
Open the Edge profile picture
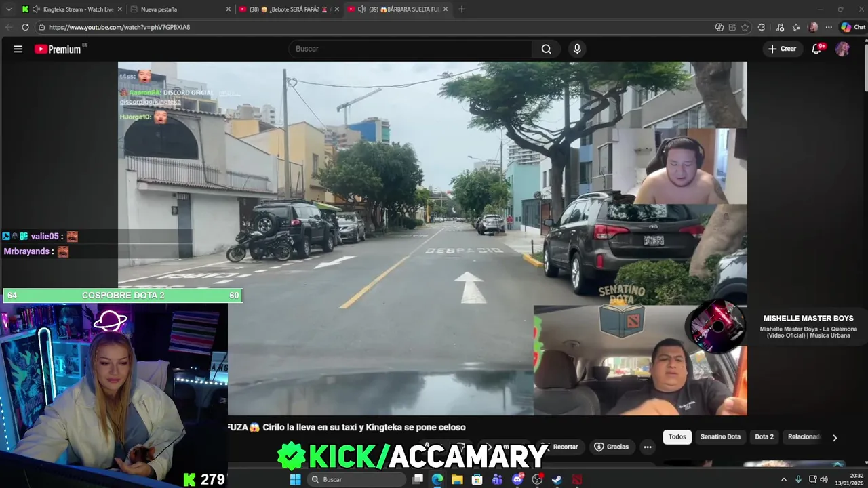pyautogui.click(x=813, y=27)
